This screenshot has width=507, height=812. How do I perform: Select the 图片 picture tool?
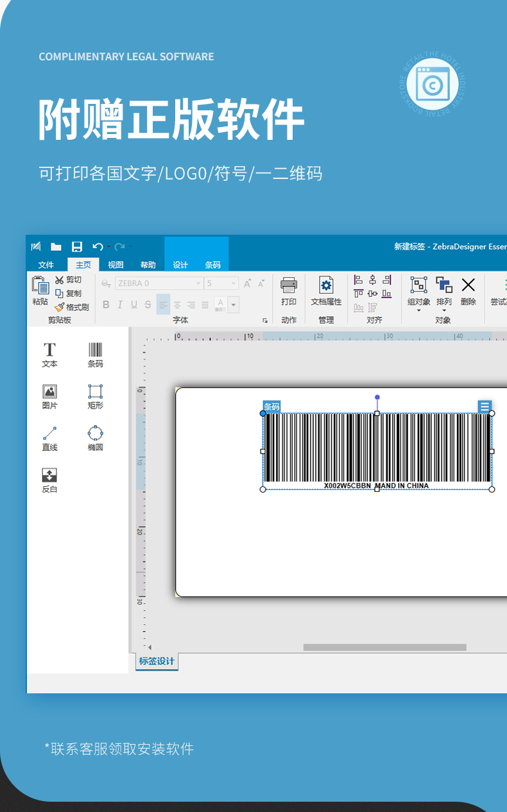coord(49,397)
